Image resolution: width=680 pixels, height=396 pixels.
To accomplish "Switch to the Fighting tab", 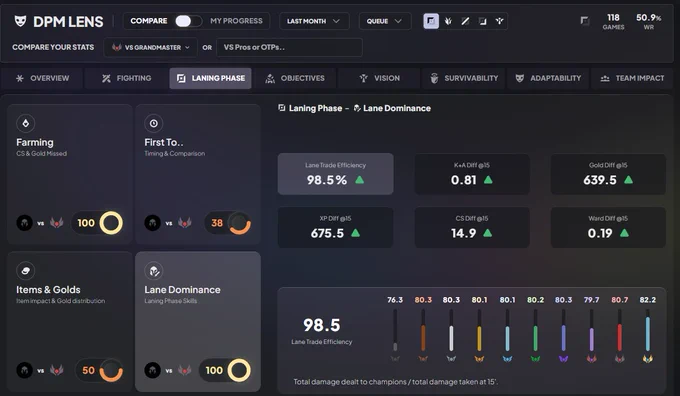I will coord(126,78).
